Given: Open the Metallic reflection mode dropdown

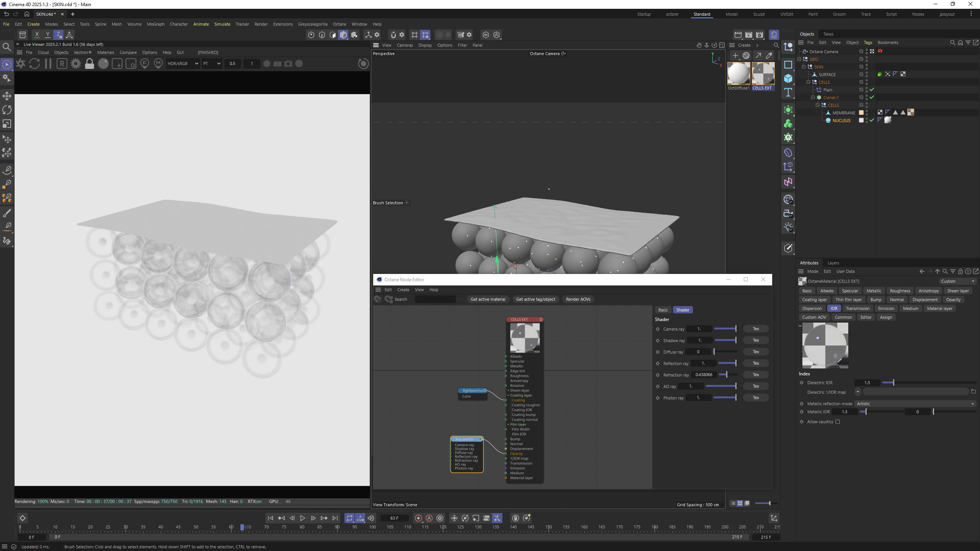Looking at the screenshot, I should click(915, 404).
